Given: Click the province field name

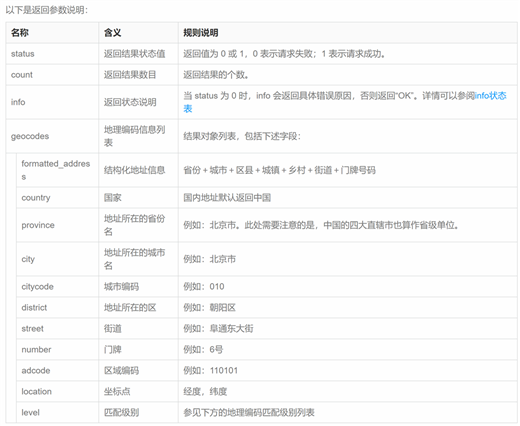Looking at the screenshot, I should pyautogui.click(x=38, y=225).
